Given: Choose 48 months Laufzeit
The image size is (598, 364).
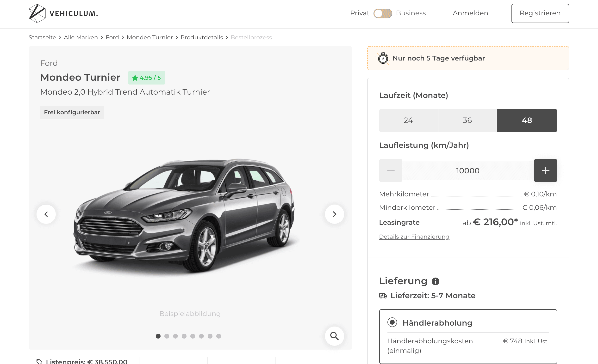Looking at the screenshot, I should pyautogui.click(x=527, y=121).
